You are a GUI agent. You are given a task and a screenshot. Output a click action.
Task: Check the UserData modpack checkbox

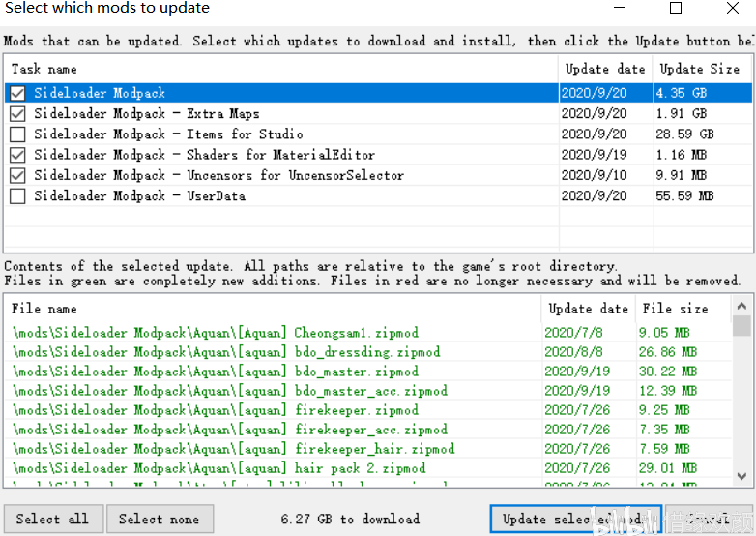pyautogui.click(x=17, y=196)
